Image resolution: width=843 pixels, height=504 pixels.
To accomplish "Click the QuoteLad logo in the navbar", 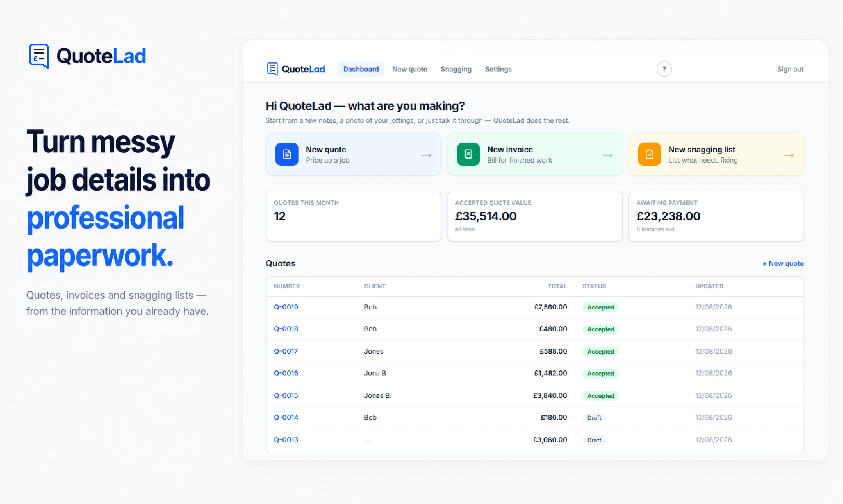I will (x=296, y=69).
